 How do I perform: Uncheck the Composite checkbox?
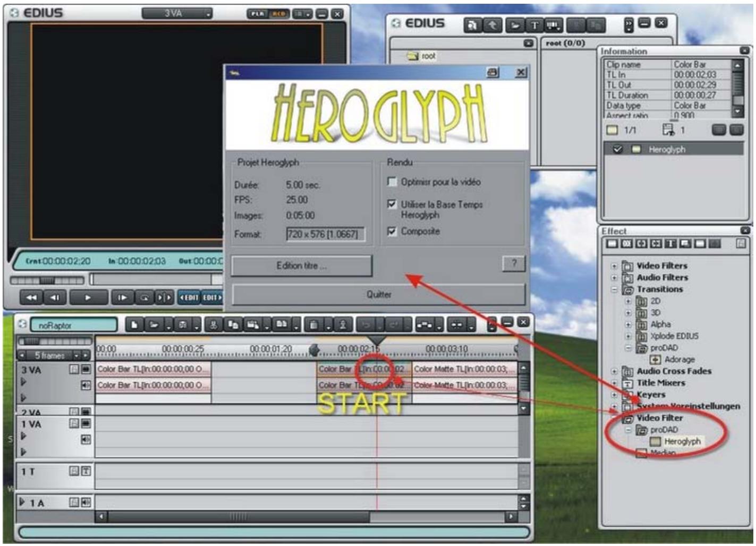pyautogui.click(x=392, y=232)
